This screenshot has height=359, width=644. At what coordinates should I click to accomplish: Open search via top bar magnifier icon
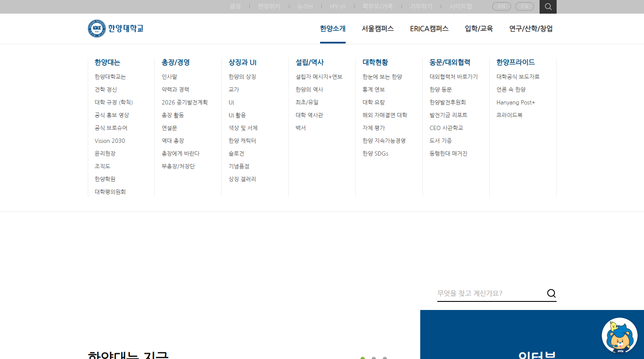pos(548,7)
